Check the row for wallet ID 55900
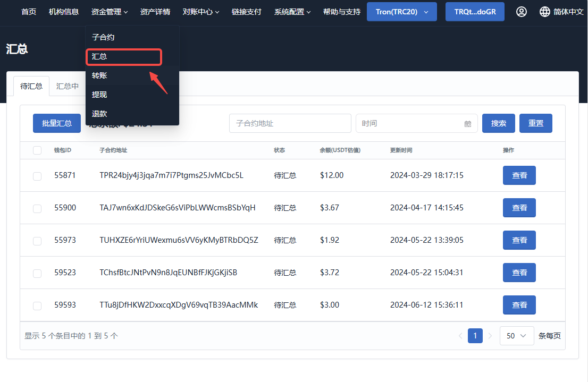This screenshot has width=588, height=382. tap(37, 208)
